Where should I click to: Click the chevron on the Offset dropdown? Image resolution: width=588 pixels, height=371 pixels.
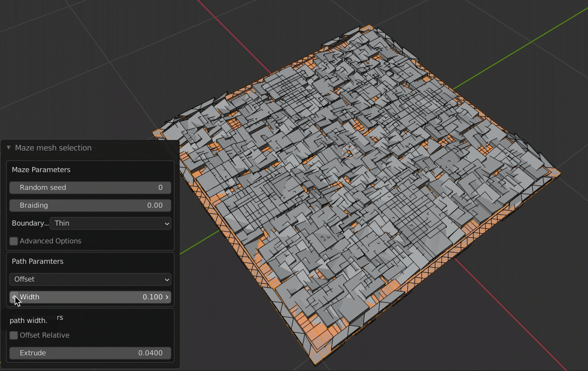pyautogui.click(x=167, y=280)
